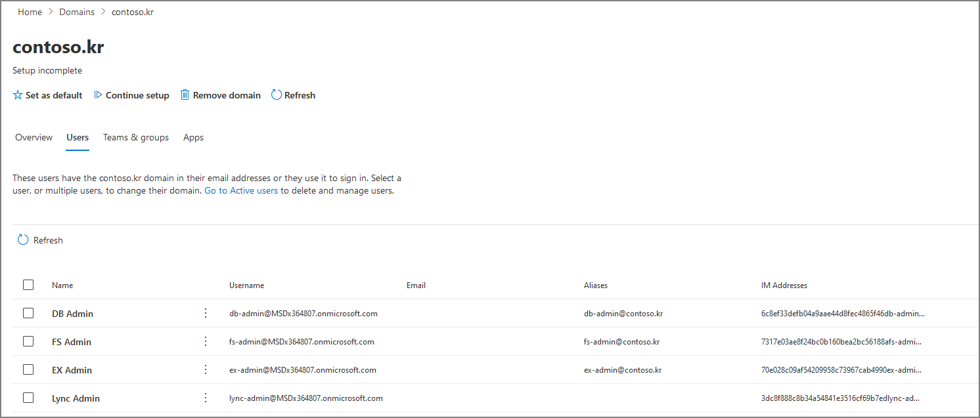This screenshot has height=418, width=980.
Task: Click username lync-admin@MSDx364807.onmicrosoft.com
Action: 306,398
